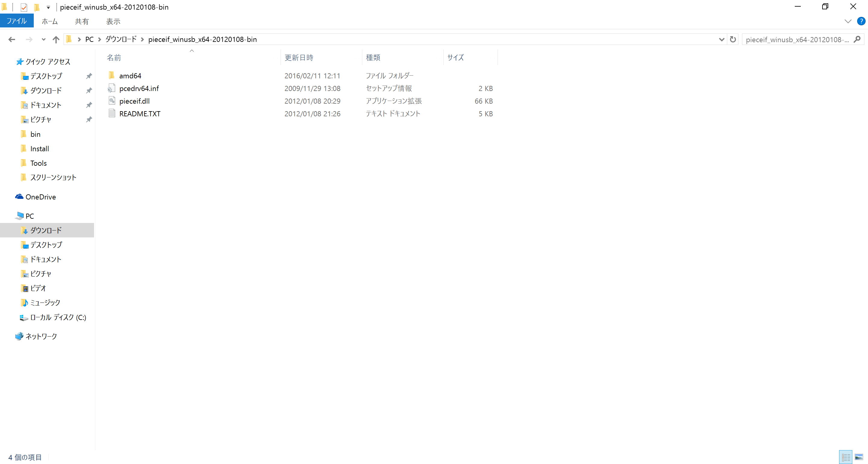Open the 表示 ribbon tab
Viewport: 868px width, 464px height.
(x=113, y=21)
